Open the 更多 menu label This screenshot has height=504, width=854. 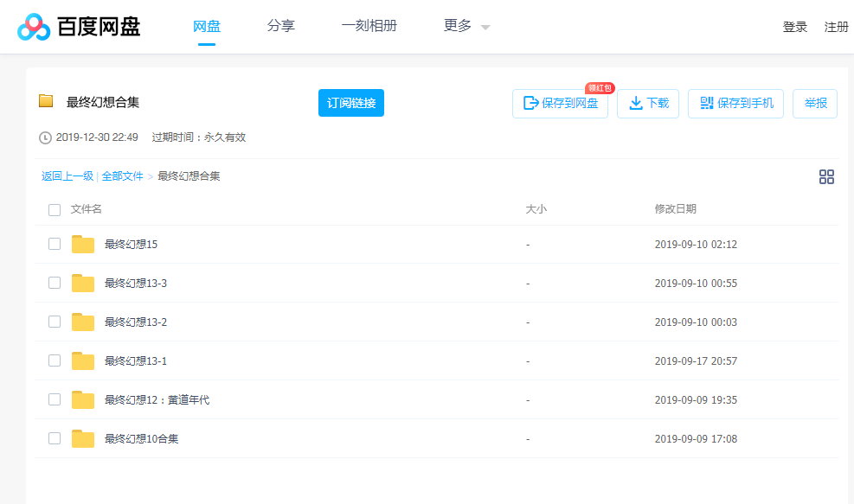click(458, 26)
